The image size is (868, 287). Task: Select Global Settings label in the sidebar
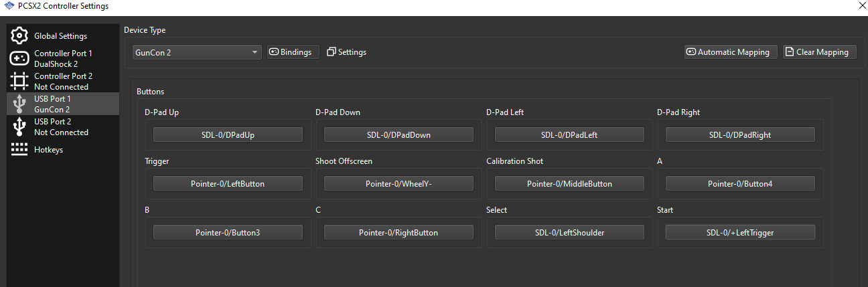pos(60,36)
